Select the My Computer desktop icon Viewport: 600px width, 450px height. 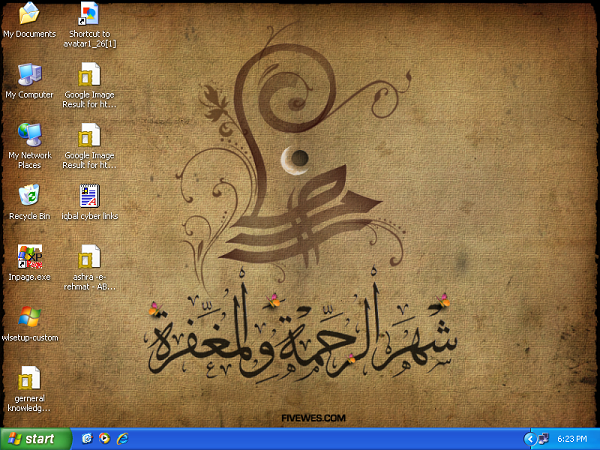29,75
